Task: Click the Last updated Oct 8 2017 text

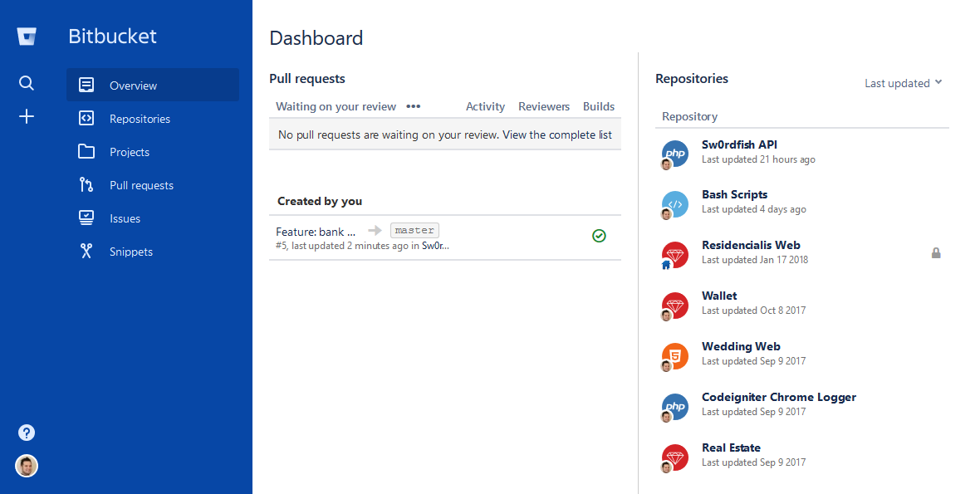Action: click(x=754, y=311)
